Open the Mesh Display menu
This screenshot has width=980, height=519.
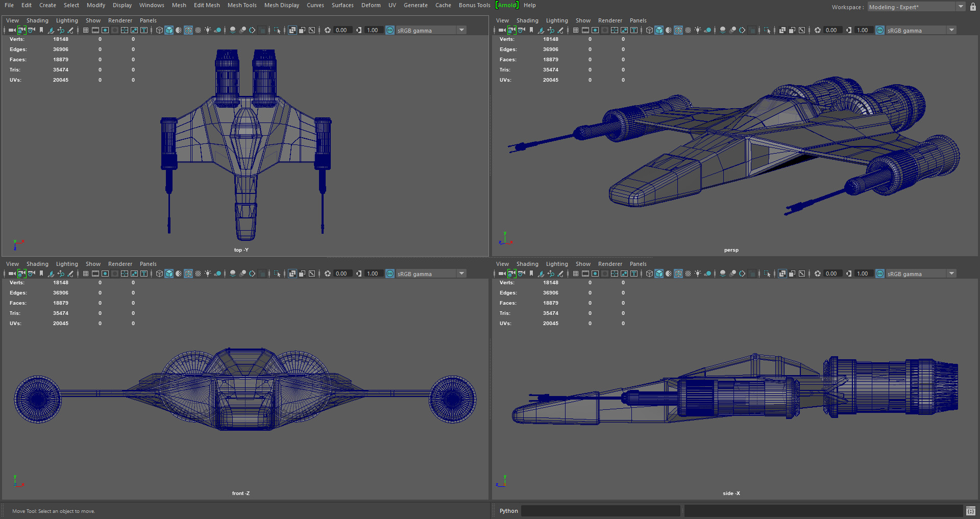coord(282,5)
